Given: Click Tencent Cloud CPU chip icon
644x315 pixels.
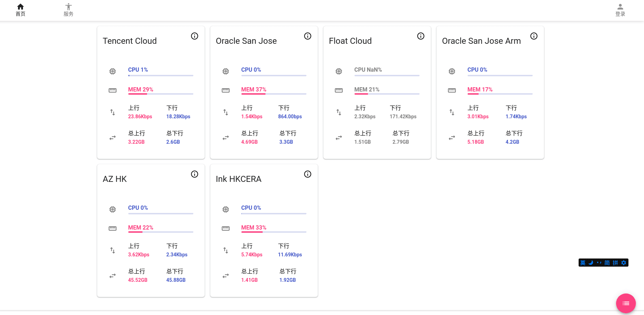Looking at the screenshot, I should 112,71.
